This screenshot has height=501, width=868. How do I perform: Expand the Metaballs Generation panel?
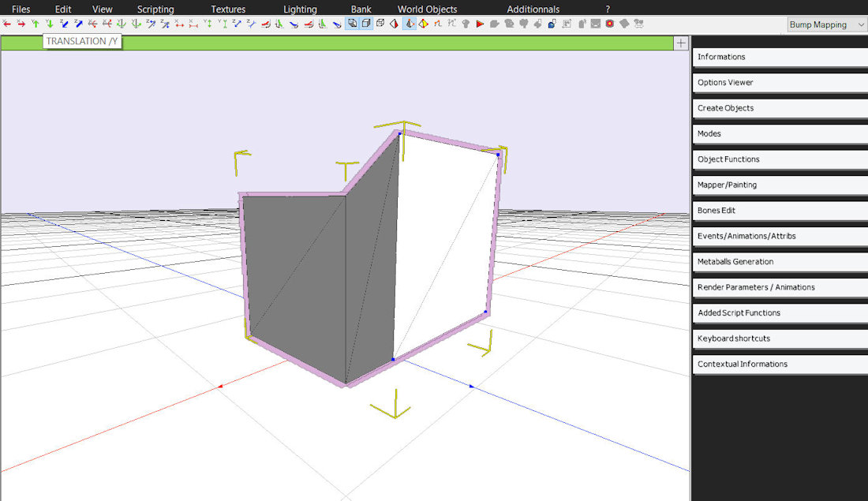pos(780,261)
